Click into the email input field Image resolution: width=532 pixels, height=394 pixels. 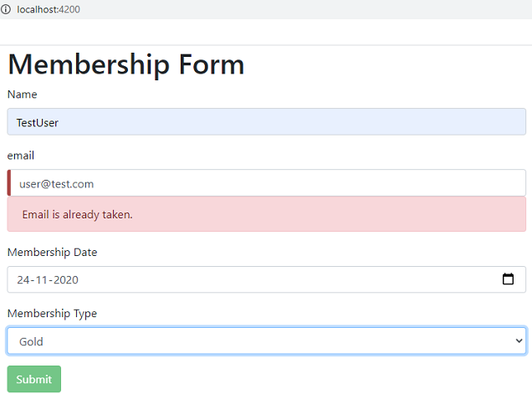coord(268,183)
